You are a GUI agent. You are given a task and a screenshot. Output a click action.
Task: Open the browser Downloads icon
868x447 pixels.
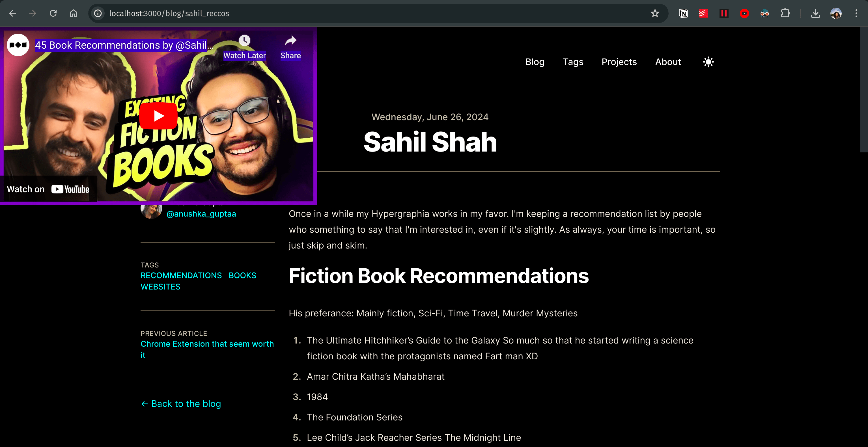pos(815,14)
